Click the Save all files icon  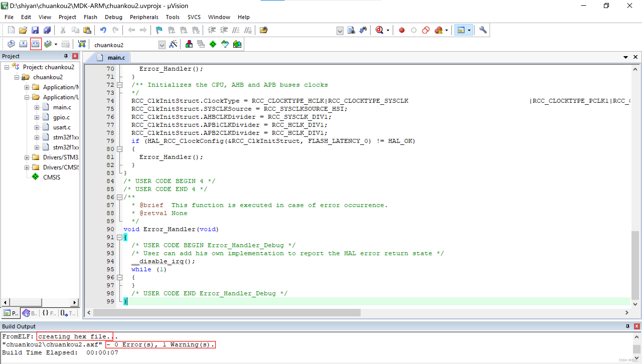tap(47, 30)
